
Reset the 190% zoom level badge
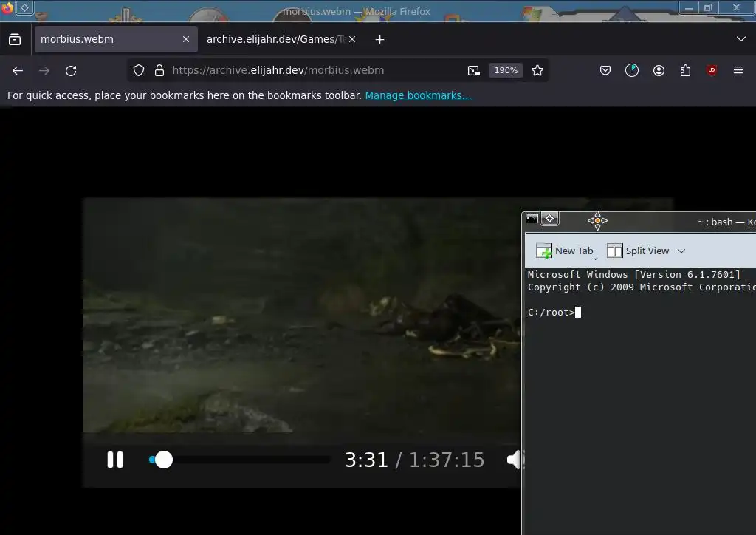506,70
